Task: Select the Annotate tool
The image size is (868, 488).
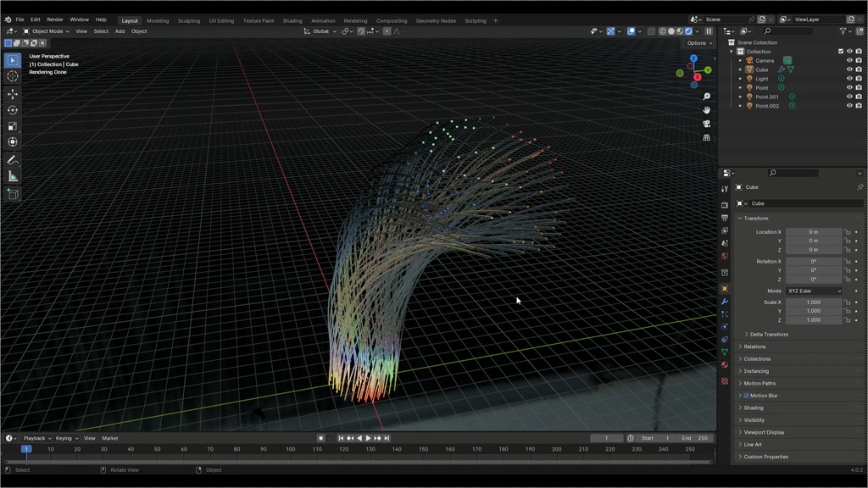Action: (x=12, y=160)
